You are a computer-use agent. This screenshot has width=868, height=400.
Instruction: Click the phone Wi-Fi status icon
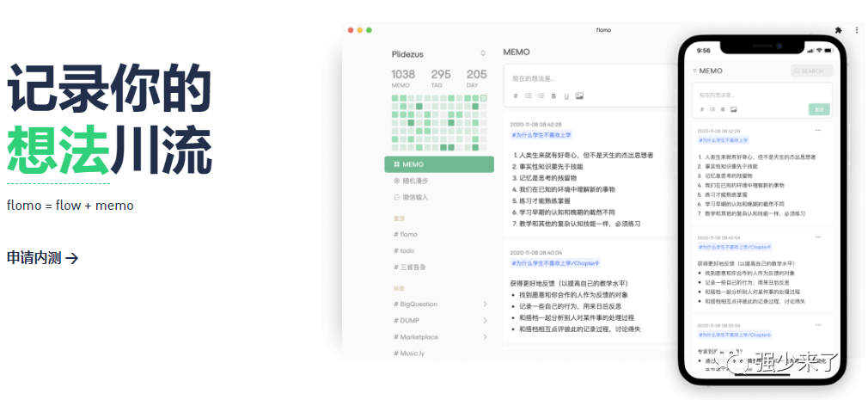(x=819, y=51)
